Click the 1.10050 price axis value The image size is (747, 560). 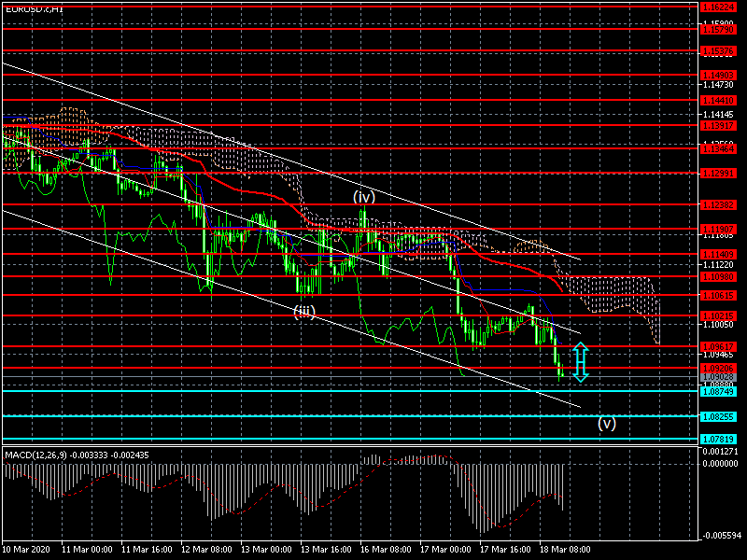(x=718, y=325)
